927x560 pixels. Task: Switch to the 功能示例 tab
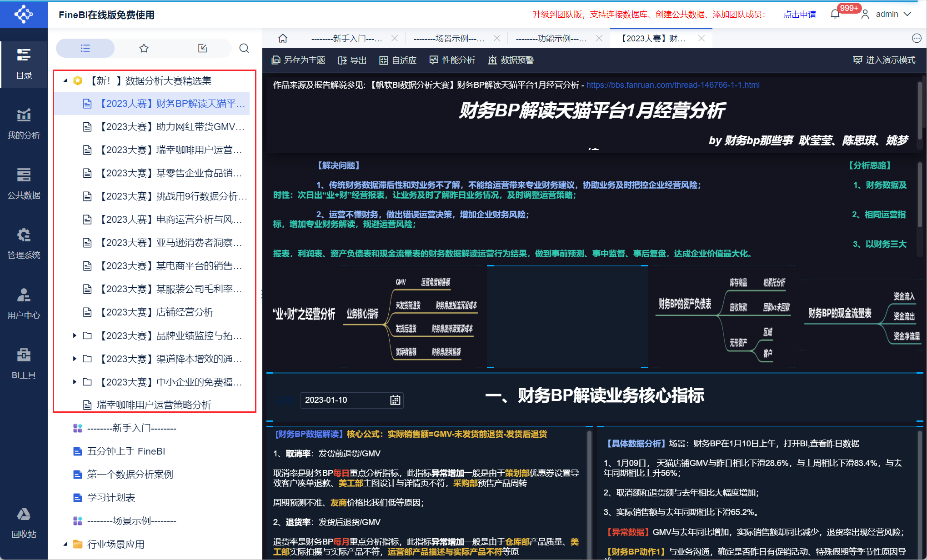click(551, 39)
